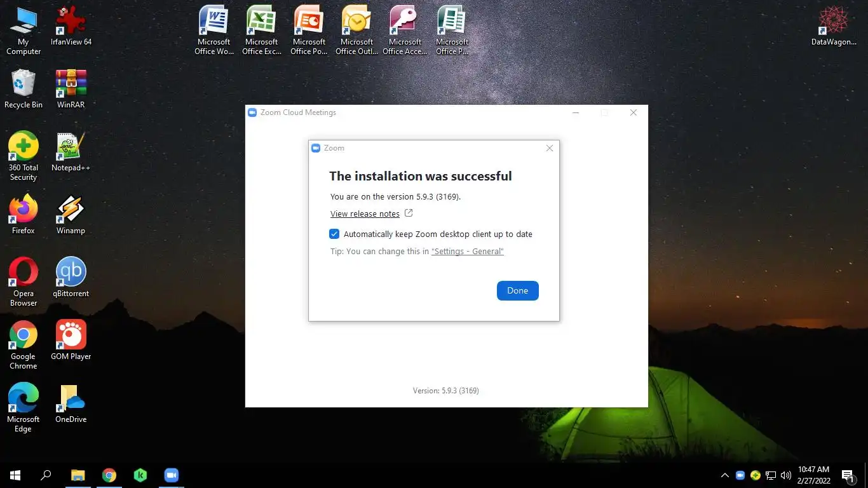Select the IrfanView 64 desktop shortcut
Screen dimensions: 868x488
click(71, 26)
